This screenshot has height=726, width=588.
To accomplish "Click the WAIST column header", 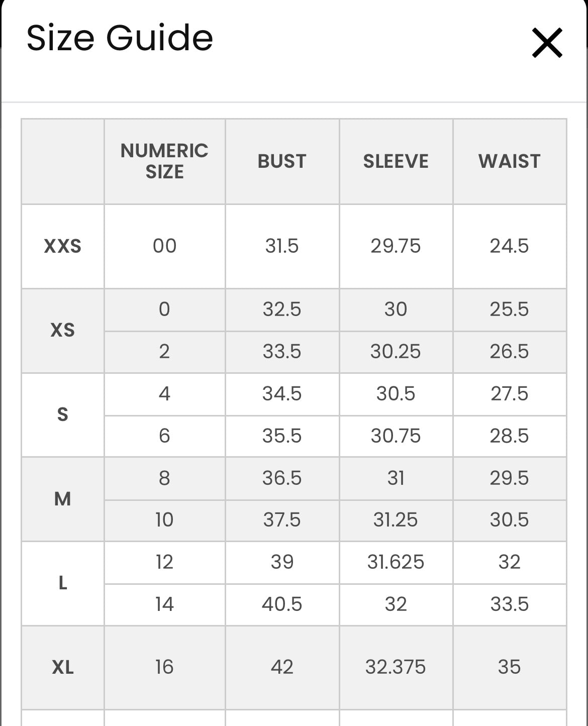I will (509, 161).
